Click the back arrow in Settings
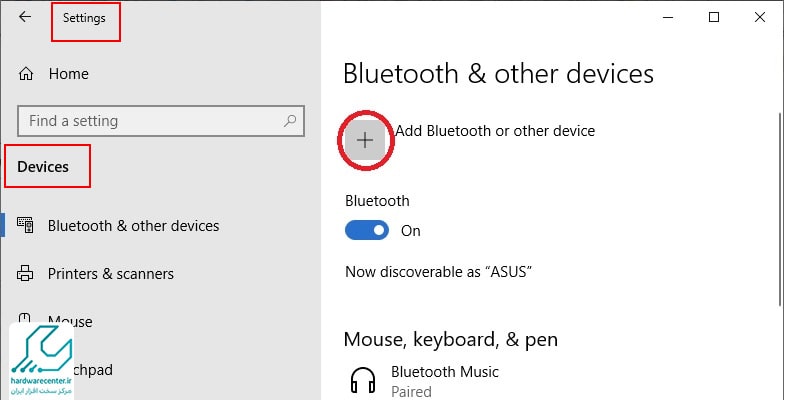The width and height of the screenshot is (800, 400). point(24,17)
